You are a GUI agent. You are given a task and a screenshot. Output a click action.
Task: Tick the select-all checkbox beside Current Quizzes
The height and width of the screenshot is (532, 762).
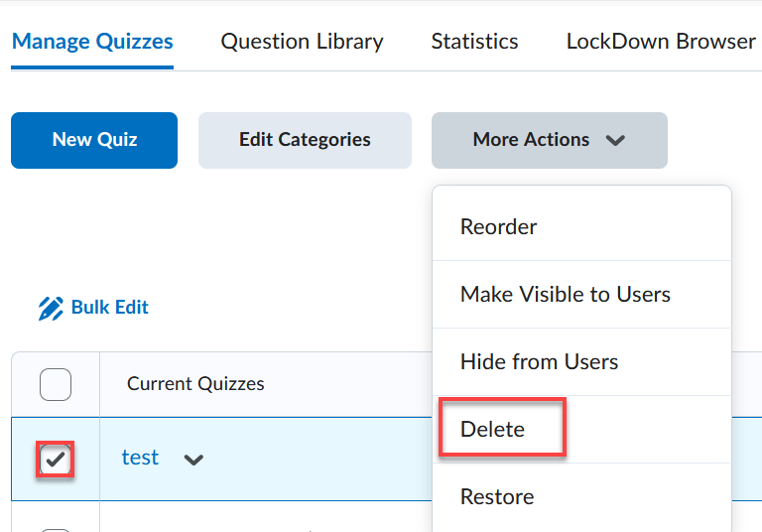56,384
